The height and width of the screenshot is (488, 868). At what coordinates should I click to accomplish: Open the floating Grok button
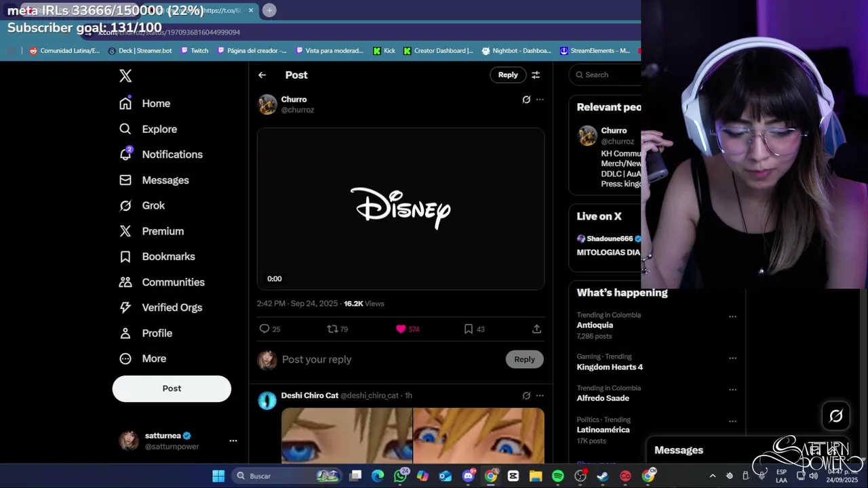[x=836, y=416]
